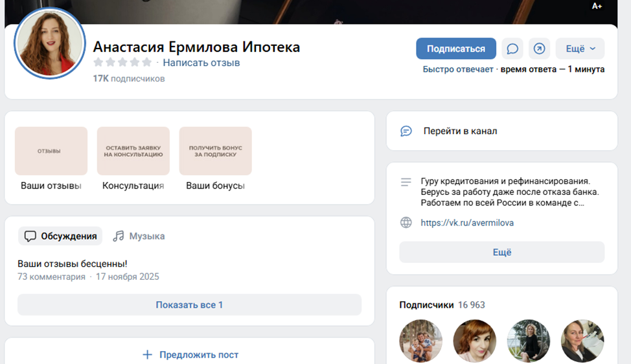Open the profile avatar photo
Image resolution: width=631 pixels, height=364 pixels.
(50, 43)
